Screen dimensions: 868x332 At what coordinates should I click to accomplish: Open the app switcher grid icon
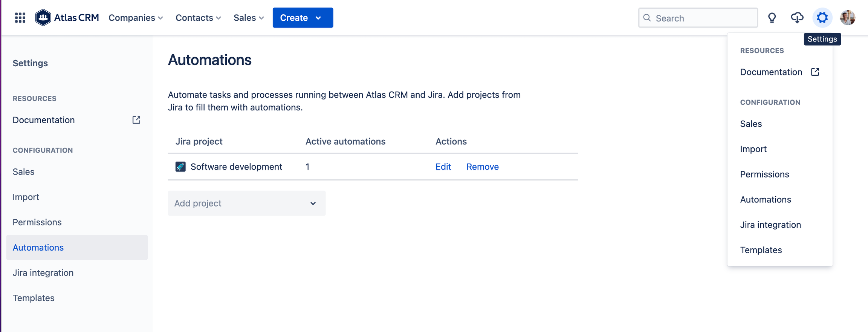[x=20, y=18]
